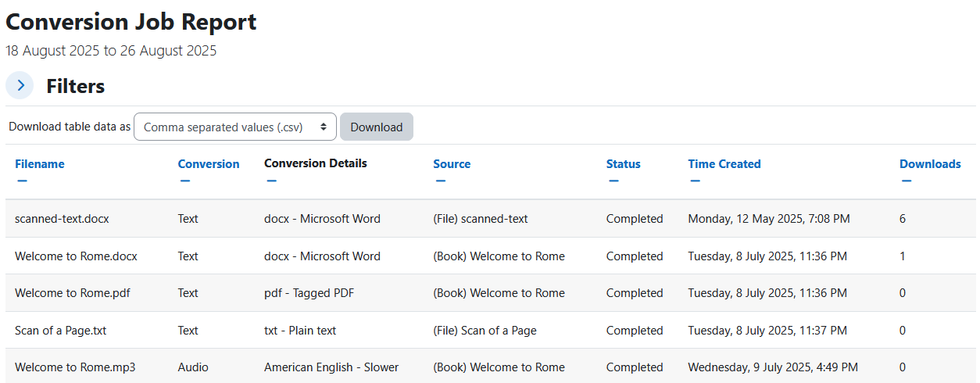Select the Welcome to Rome.docx filename cell
This screenshot has height=383, width=980.
[x=76, y=256]
